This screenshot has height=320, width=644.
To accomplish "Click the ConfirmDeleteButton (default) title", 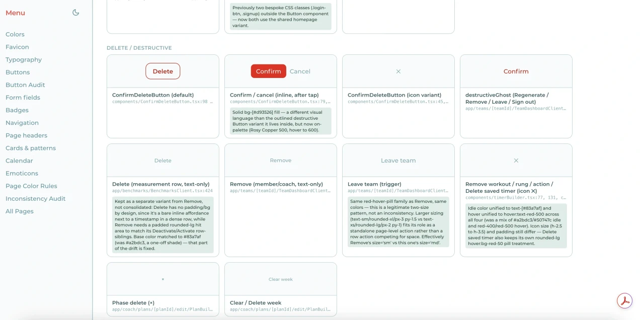I will point(153,95).
